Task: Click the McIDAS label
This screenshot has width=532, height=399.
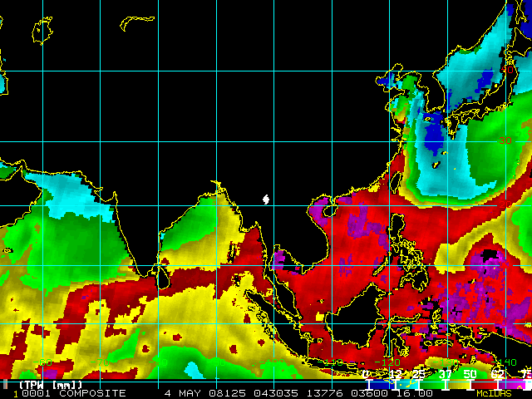Action: (x=494, y=393)
